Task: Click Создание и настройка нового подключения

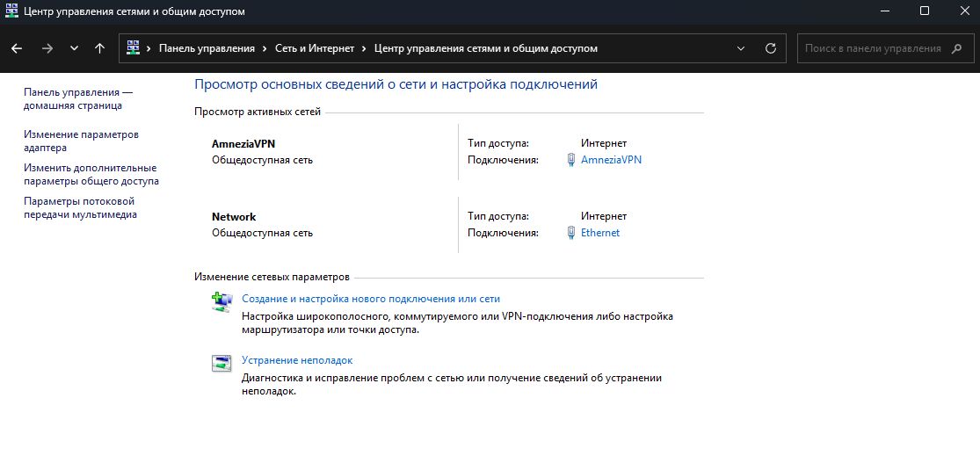Action: pyautogui.click(x=371, y=299)
